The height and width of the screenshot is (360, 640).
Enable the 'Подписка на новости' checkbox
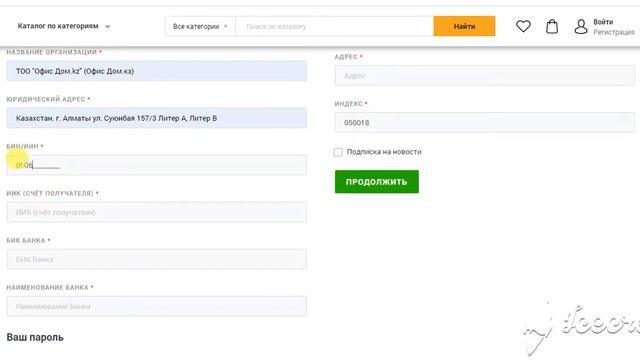click(x=338, y=152)
